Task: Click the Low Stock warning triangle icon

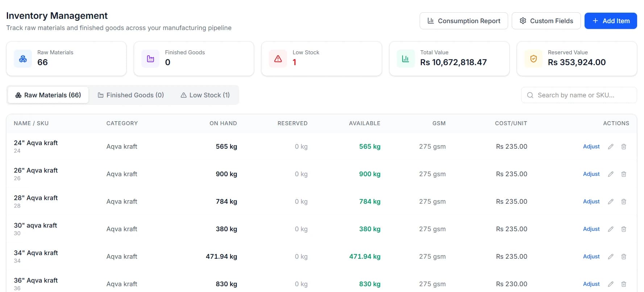Action: pos(278,59)
